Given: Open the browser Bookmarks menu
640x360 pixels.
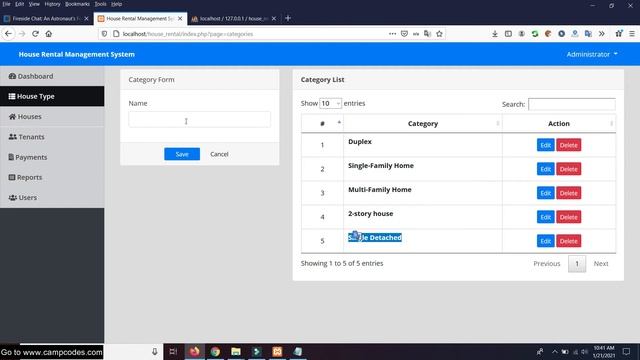Looking at the screenshot, I should [x=77, y=4].
